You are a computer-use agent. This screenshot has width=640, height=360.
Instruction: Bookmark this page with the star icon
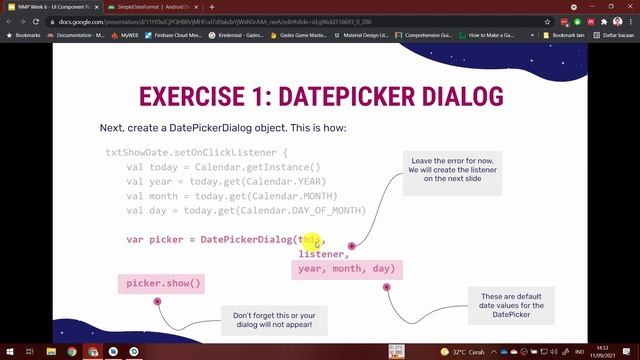pos(547,22)
